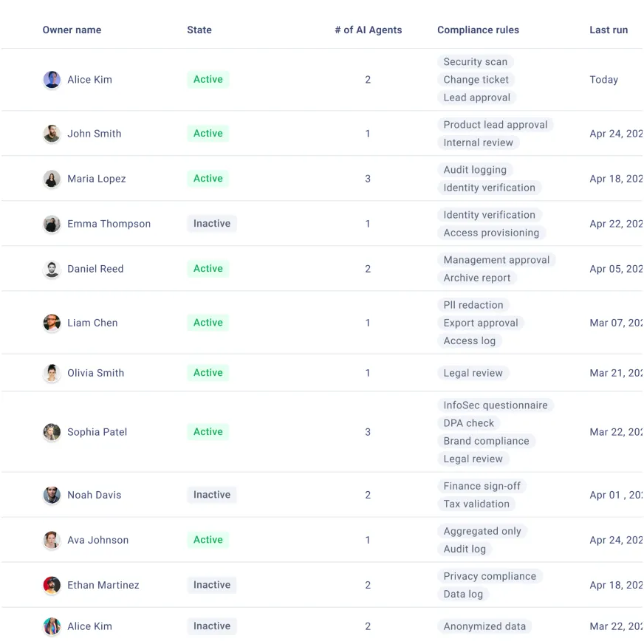Select the Legal review tag for Olivia Smith

coord(473,372)
